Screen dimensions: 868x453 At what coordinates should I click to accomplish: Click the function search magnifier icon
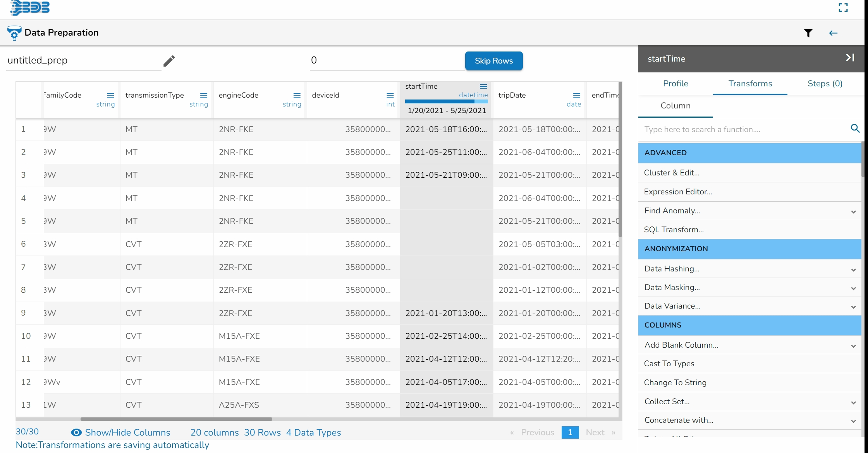(x=855, y=129)
